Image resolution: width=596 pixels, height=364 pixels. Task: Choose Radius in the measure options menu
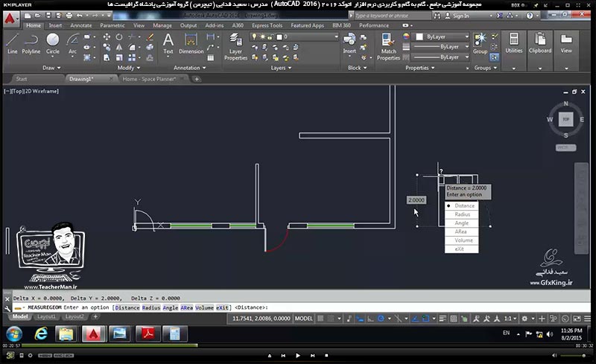462,214
